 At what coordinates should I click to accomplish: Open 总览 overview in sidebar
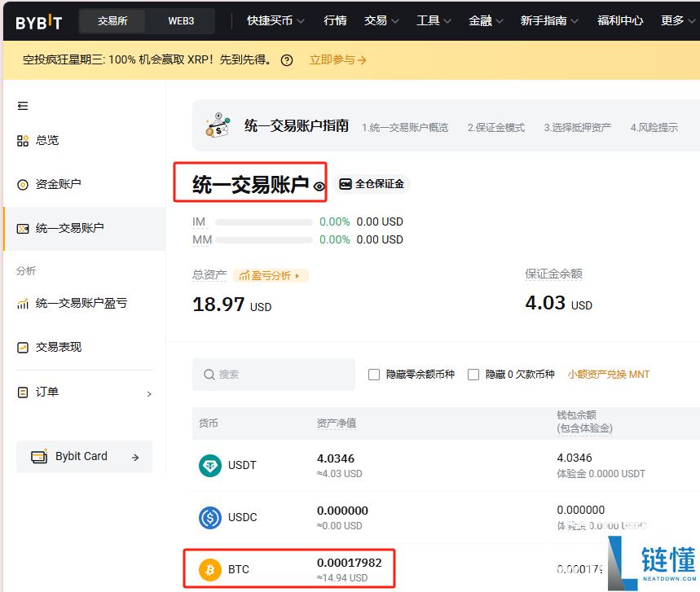38,141
